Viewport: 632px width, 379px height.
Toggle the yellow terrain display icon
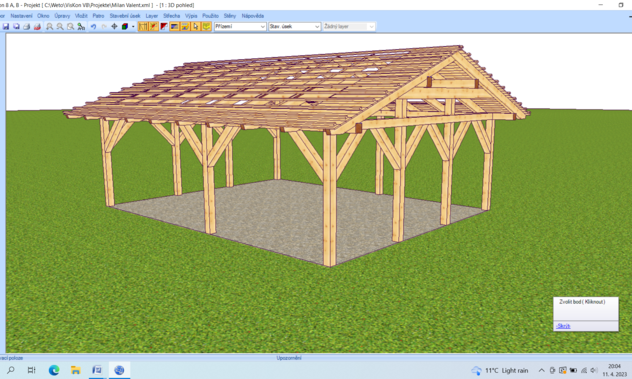206,27
